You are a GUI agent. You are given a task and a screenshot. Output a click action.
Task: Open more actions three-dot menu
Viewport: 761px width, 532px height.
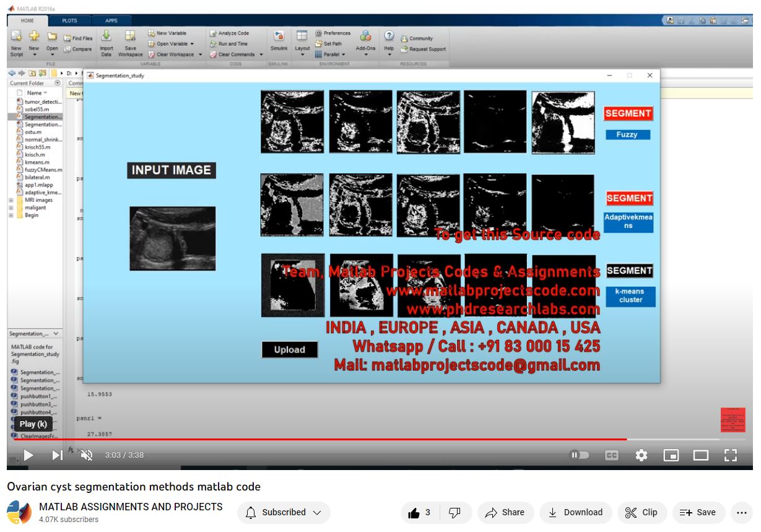click(x=742, y=513)
